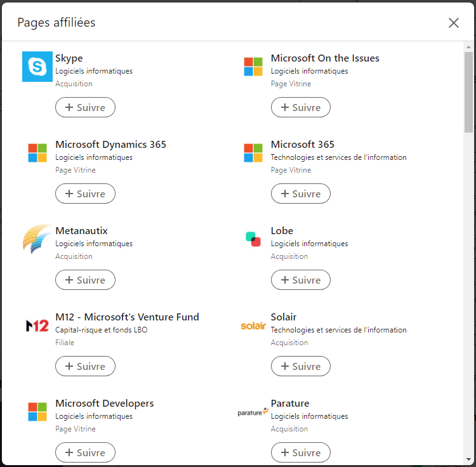The image size is (476, 467).
Task: Follow Microsoft Developers page
Action: [85, 452]
